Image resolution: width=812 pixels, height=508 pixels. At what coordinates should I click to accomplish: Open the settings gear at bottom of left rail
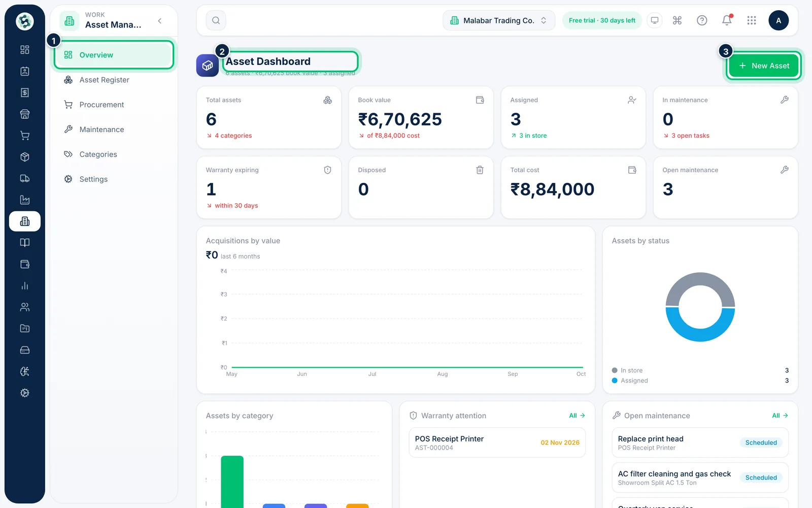point(24,393)
